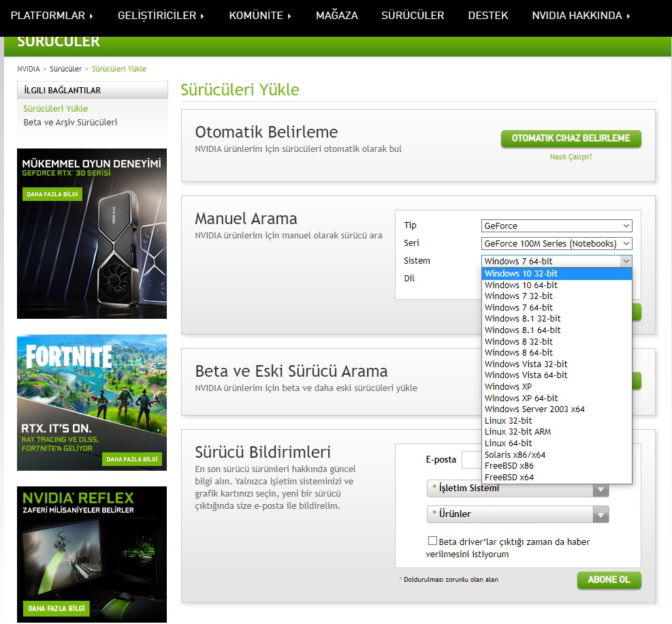Go to MAĞAZA in the top navigation
Viewport: 672px width, 624px height.
click(x=337, y=16)
